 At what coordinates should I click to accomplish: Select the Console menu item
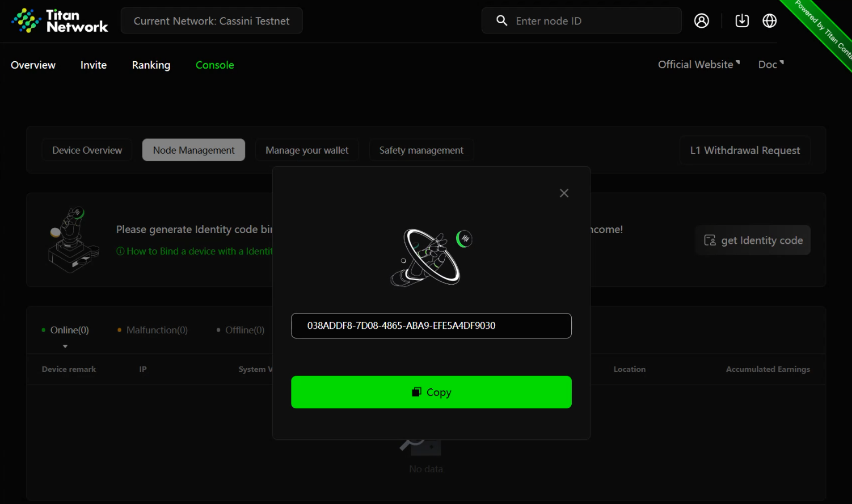(215, 65)
